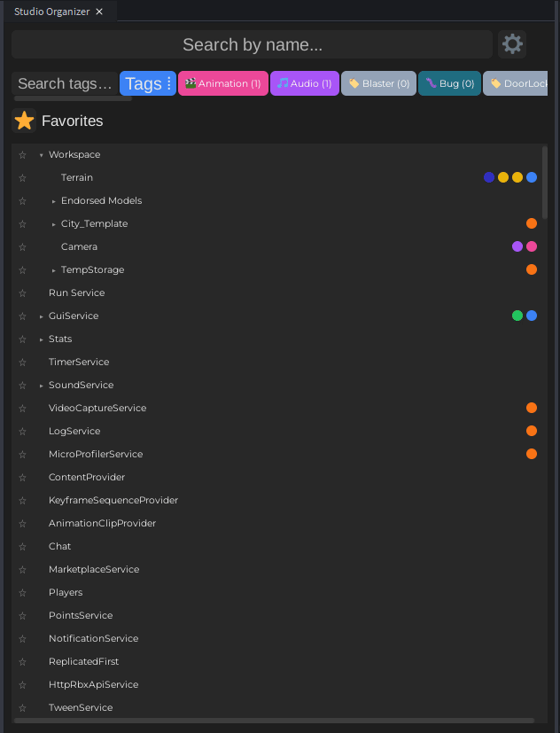Click the label icon on Blaster tag
The height and width of the screenshot is (733, 560).
(354, 83)
